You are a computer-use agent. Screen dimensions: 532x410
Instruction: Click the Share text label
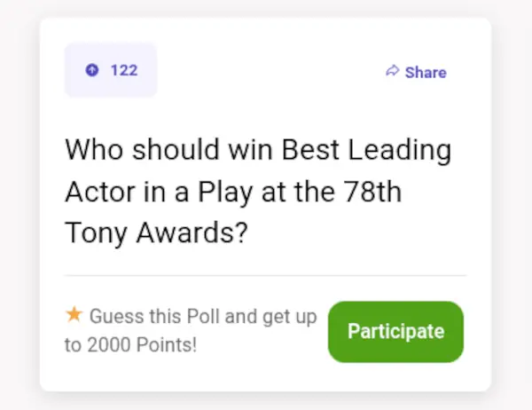(x=426, y=73)
